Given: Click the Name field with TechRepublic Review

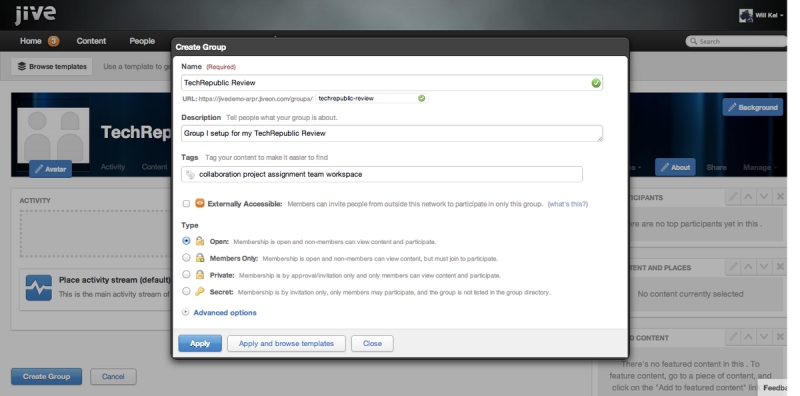Looking at the screenshot, I should tap(392, 83).
